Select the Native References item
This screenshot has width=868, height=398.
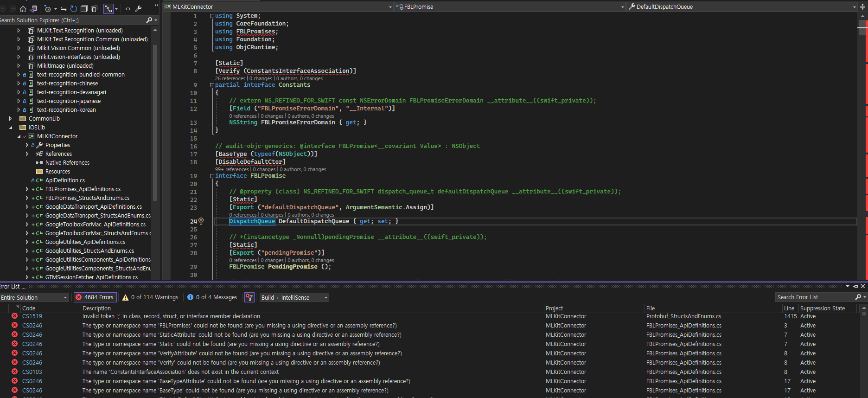tap(67, 163)
